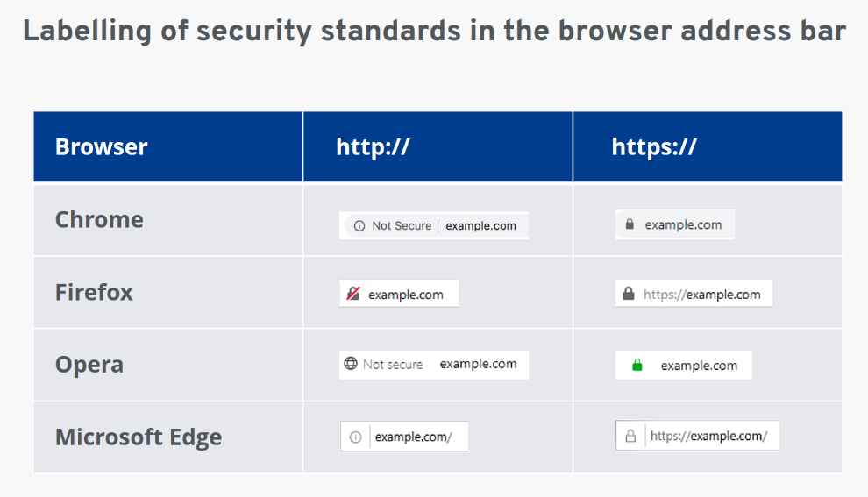868x497 pixels.
Task: Click the Opera "Not secure" label text
Action: click(x=393, y=364)
